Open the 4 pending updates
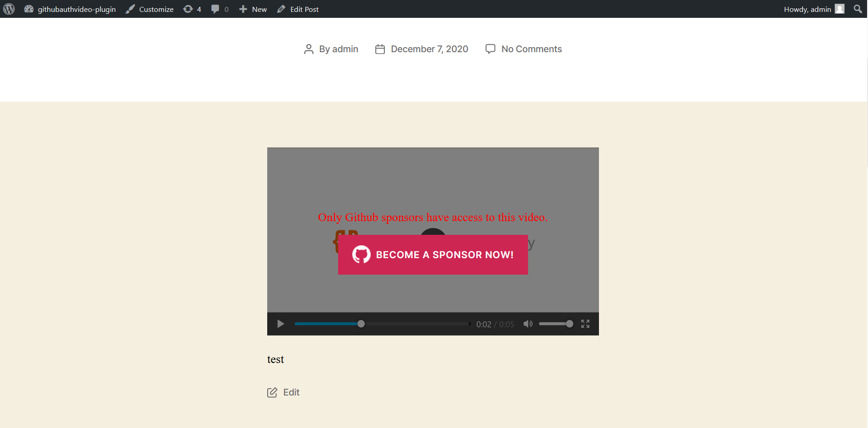This screenshot has height=428, width=868. click(x=192, y=9)
